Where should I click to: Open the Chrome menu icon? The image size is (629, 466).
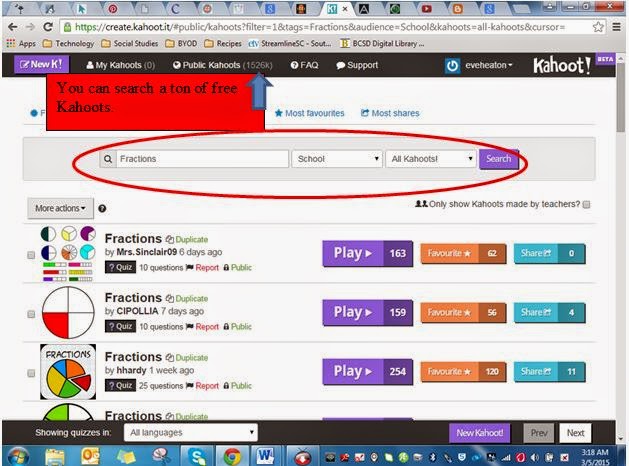617,27
